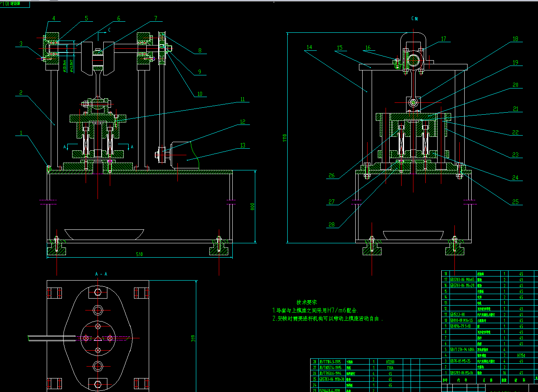Select the GB/T 276-94 6004 bearing cell
This screenshot has height=392, width=538.
click(x=462, y=350)
